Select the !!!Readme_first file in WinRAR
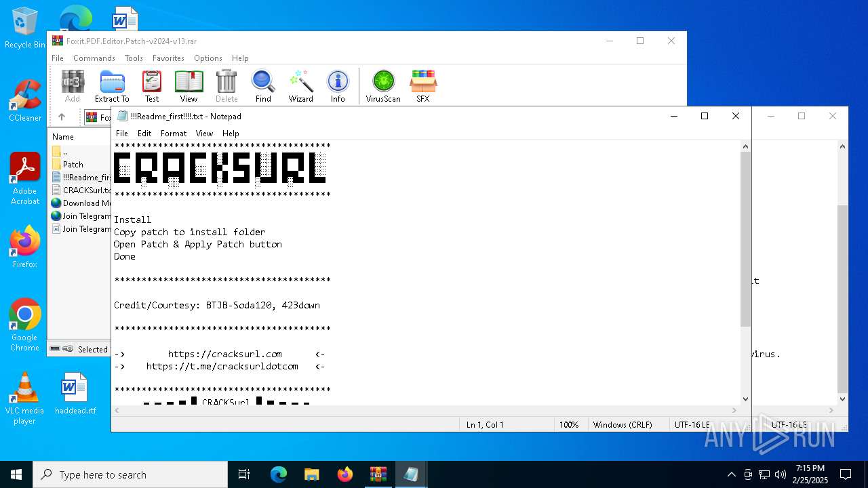This screenshot has width=868, height=488. pyautogui.click(x=80, y=178)
